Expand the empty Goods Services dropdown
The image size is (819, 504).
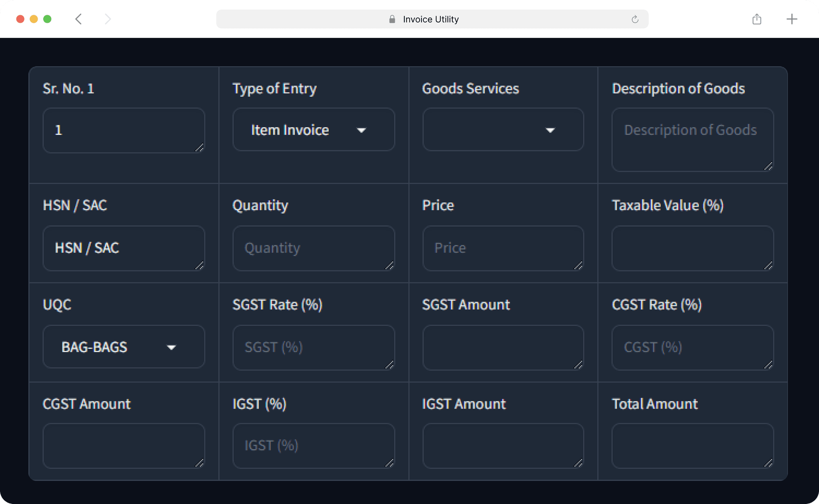pos(502,129)
